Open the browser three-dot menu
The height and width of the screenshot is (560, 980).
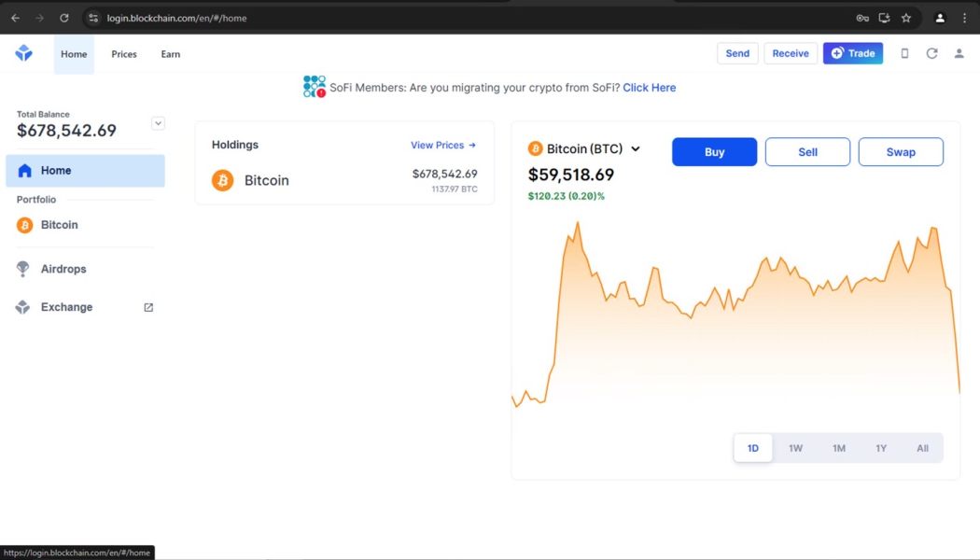(964, 18)
